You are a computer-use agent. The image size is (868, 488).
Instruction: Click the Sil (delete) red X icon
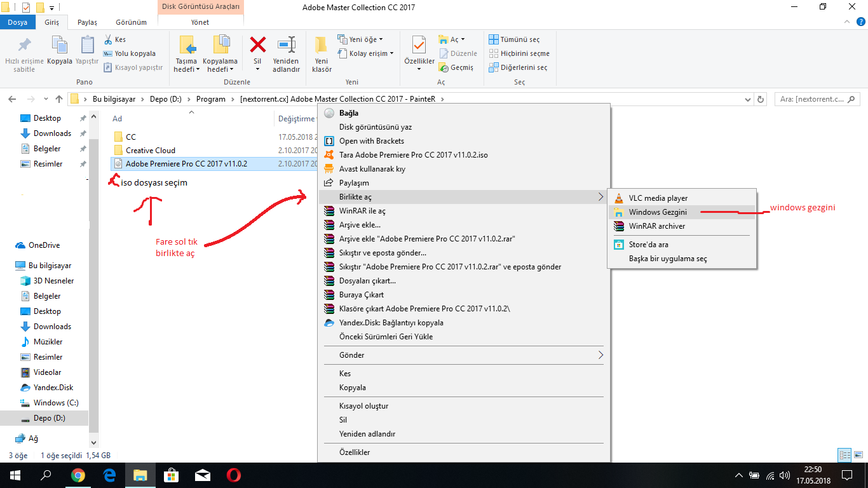[x=257, y=46]
